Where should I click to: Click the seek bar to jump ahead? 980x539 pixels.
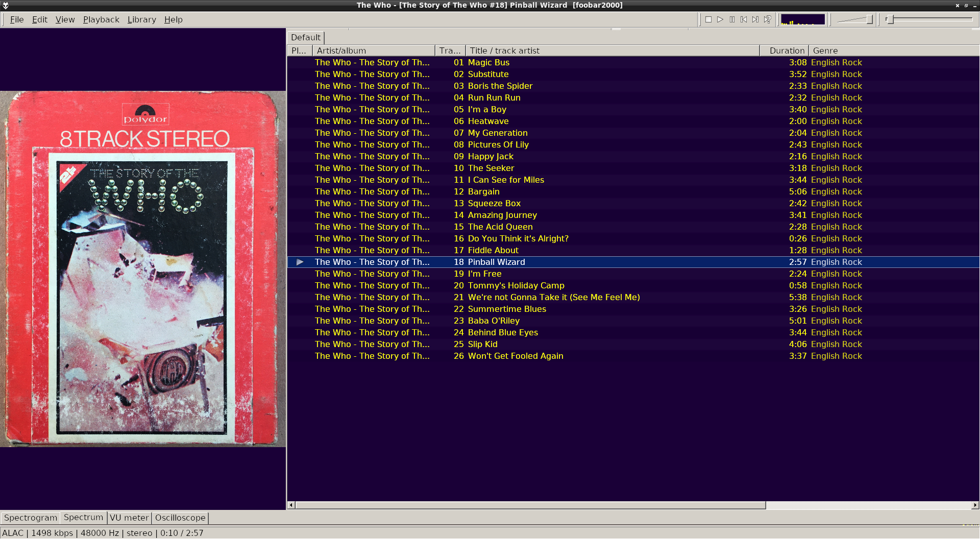point(929,19)
